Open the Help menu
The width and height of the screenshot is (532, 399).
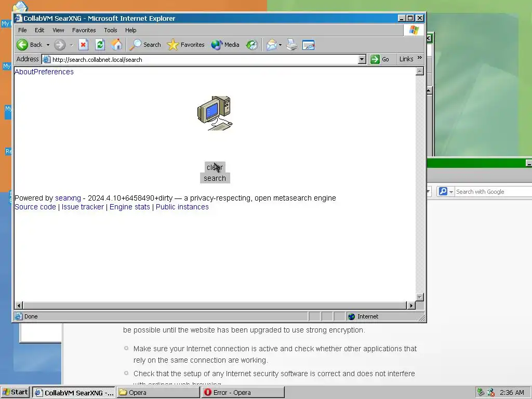130,30
